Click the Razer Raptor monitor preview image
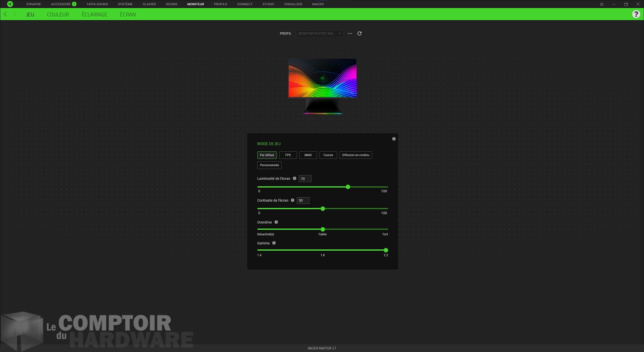The width and height of the screenshot is (644, 352). click(x=322, y=86)
